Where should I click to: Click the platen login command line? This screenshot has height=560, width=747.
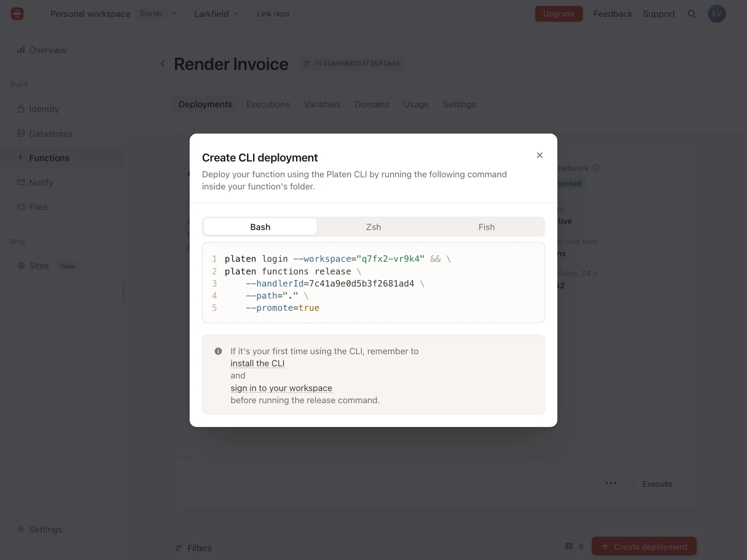338,259
